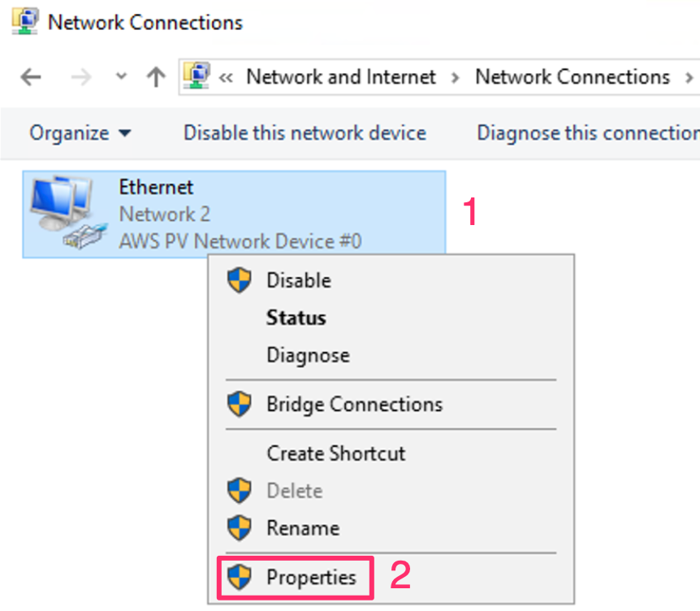Choose Create Shortcut from context menu
Image resolution: width=700 pixels, height=611 pixels.
[335, 453]
